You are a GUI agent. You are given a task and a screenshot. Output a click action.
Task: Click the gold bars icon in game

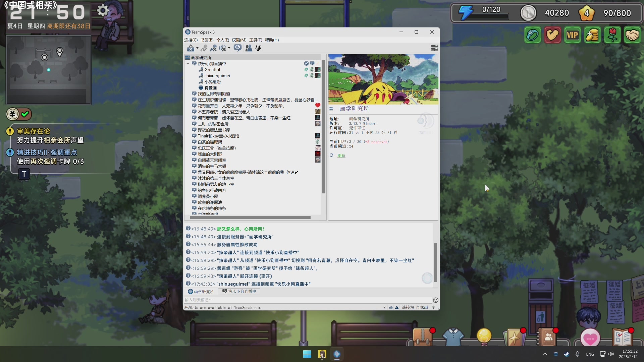(x=592, y=35)
